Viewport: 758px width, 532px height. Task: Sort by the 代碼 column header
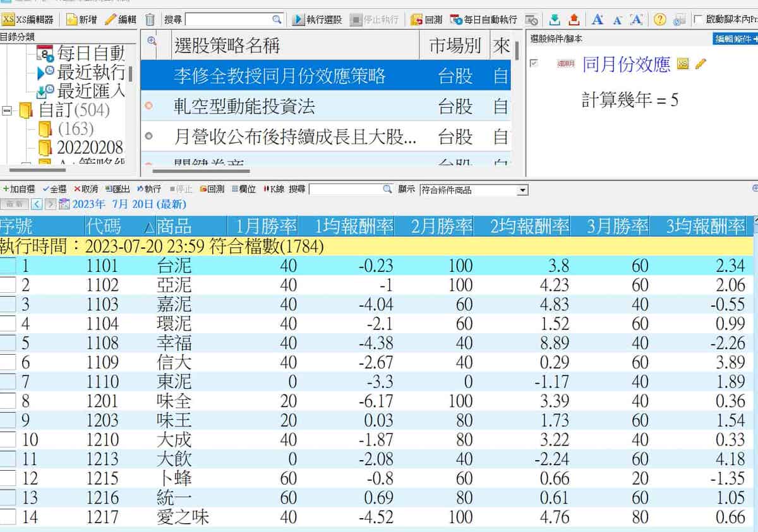pos(102,225)
